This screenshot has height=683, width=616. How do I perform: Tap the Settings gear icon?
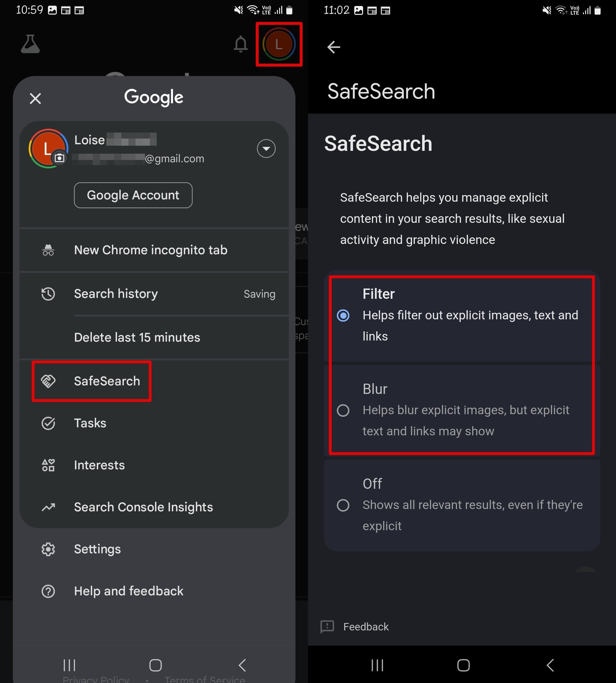[48, 549]
